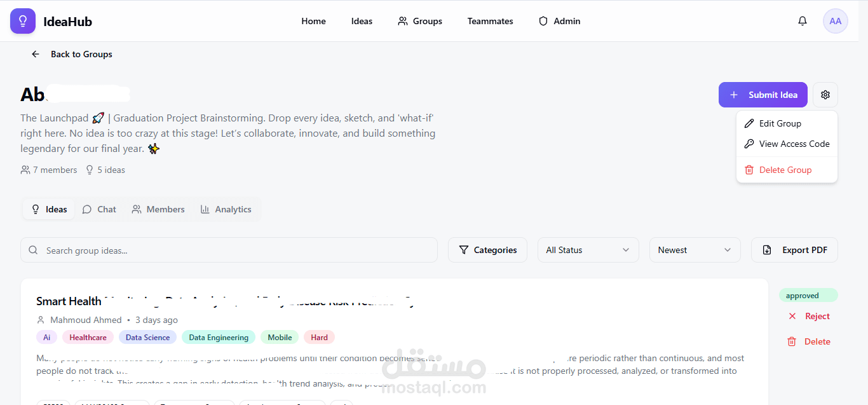Viewport: 868px width, 405px height.
Task: Click the Submit Idea button
Action: (x=763, y=95)
